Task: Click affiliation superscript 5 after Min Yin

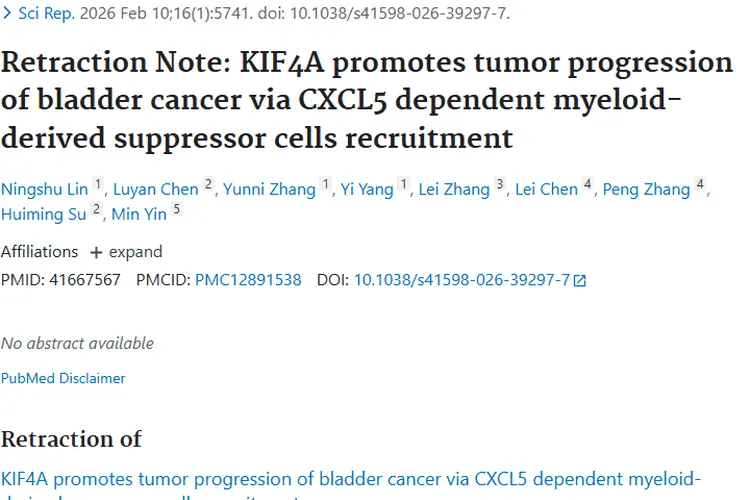Action: click(177, 208)
